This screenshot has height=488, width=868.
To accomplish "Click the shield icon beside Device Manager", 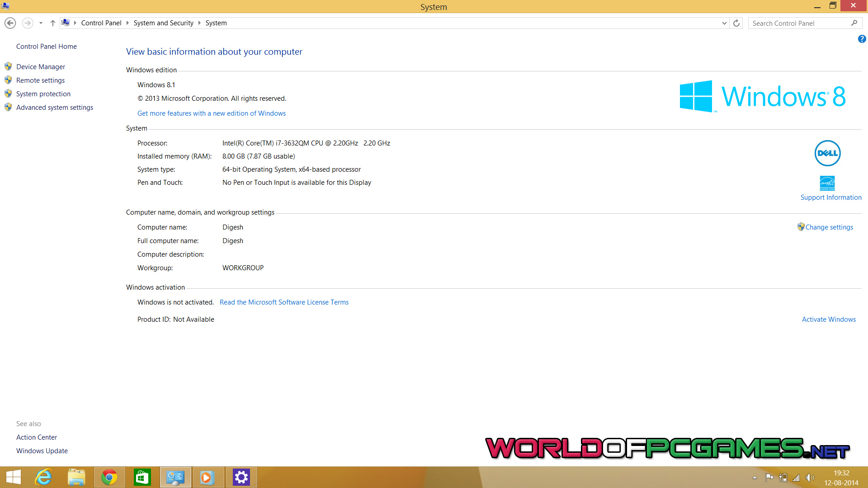I will (8, 66).
